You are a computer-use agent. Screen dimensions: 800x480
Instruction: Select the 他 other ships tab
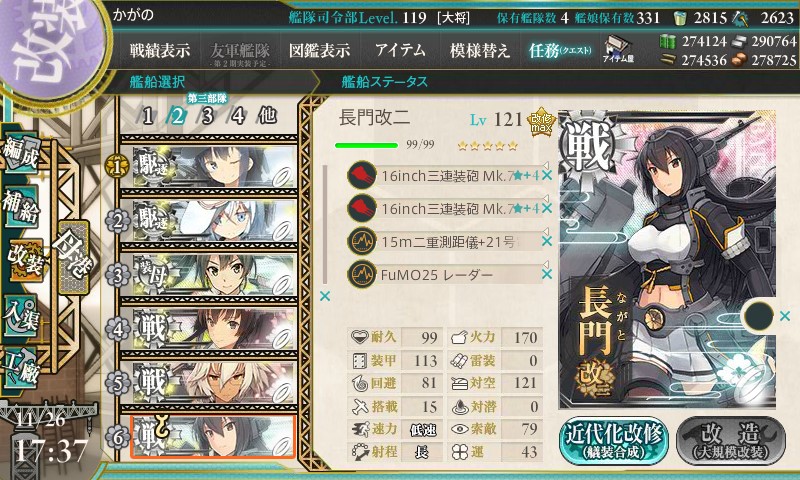tap(267, 116)
